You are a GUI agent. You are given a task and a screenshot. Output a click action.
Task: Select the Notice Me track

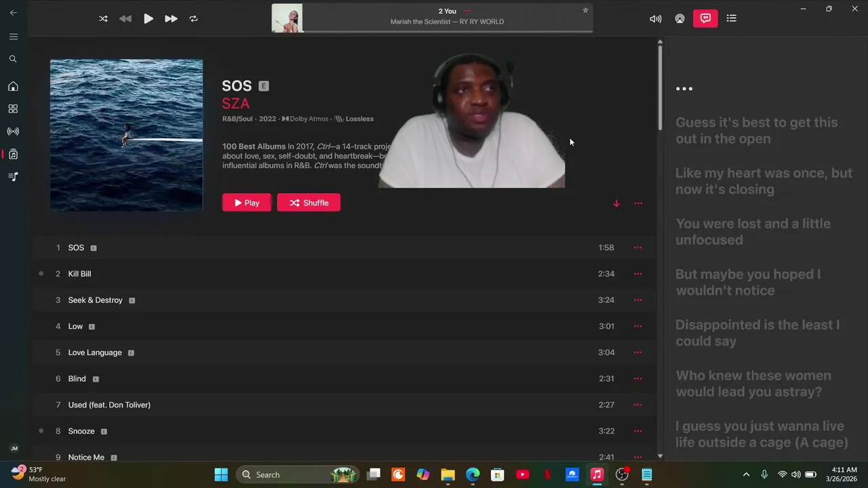343,454
